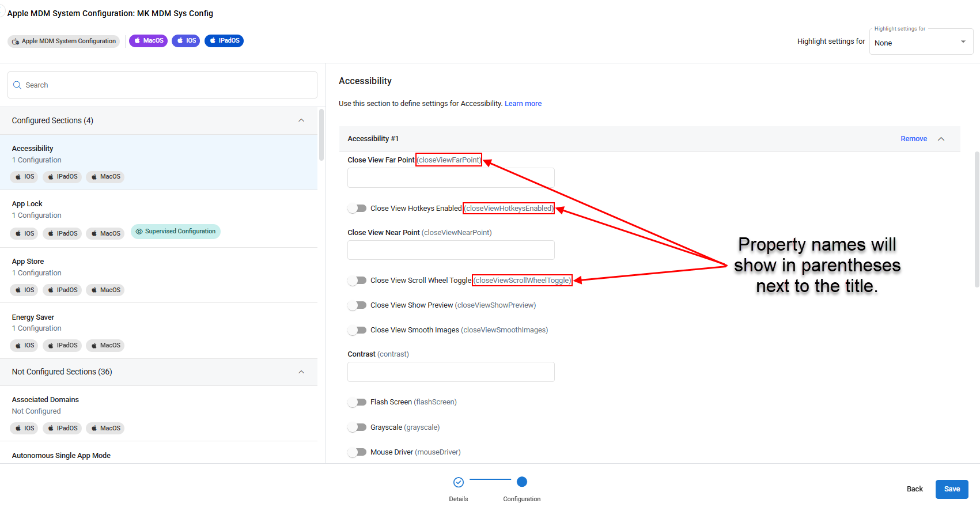The image size is (980, 511).
Task: Click the Back button
Action: click(x=915, y=489)
